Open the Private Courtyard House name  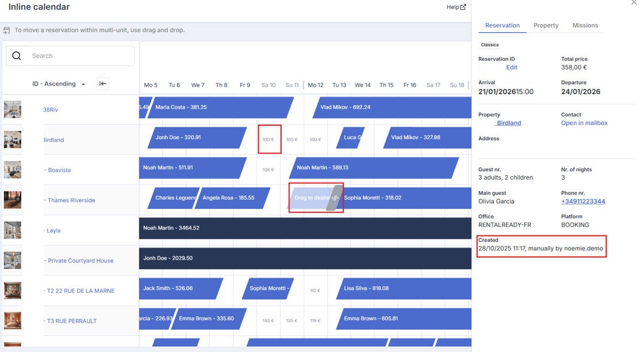tap(78, 261)
